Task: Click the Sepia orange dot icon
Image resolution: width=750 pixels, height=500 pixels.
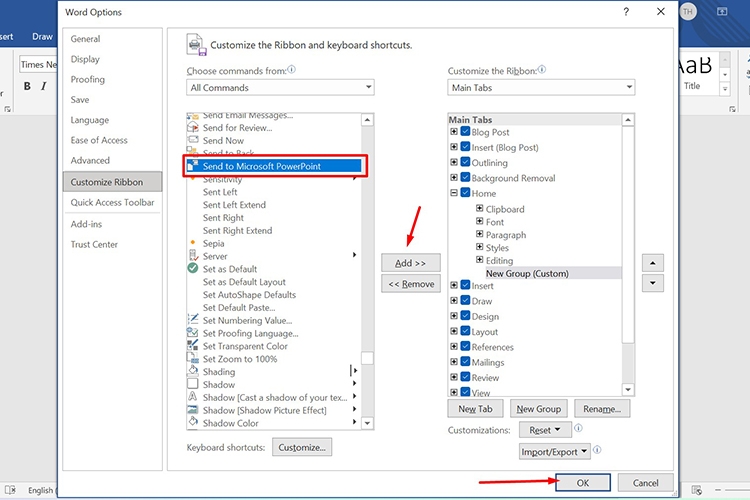Action: pos(193,243)
